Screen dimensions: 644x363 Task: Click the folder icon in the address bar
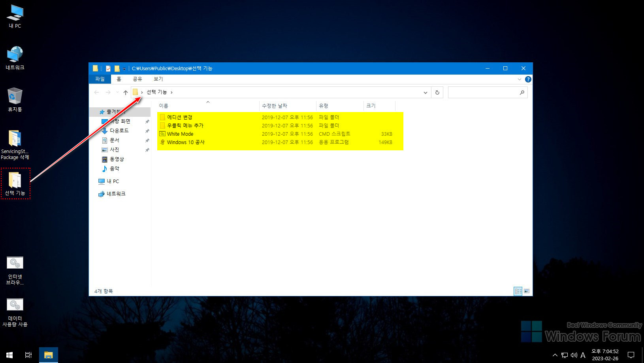point(135,92)
